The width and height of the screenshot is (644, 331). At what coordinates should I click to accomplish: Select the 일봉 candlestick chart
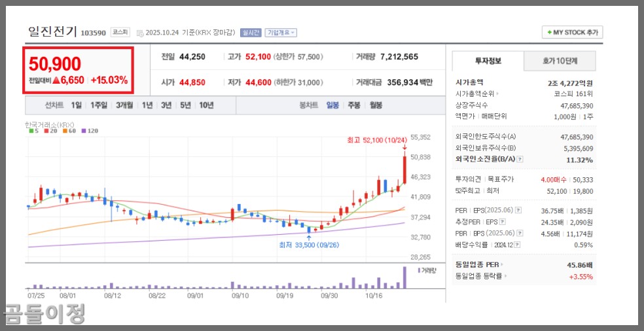pyautogui.click(x=332, y=105)
